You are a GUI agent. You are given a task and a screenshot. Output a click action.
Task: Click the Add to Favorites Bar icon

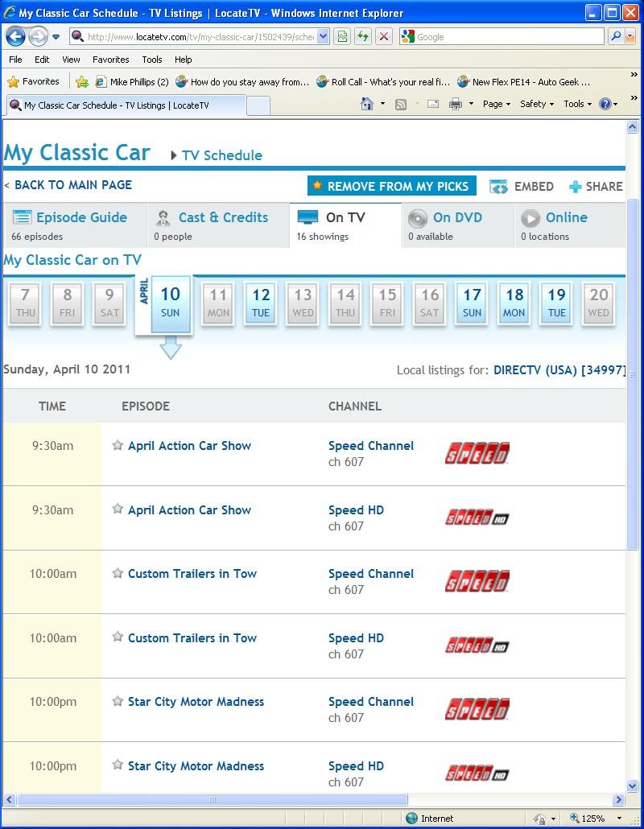(81, 81)
